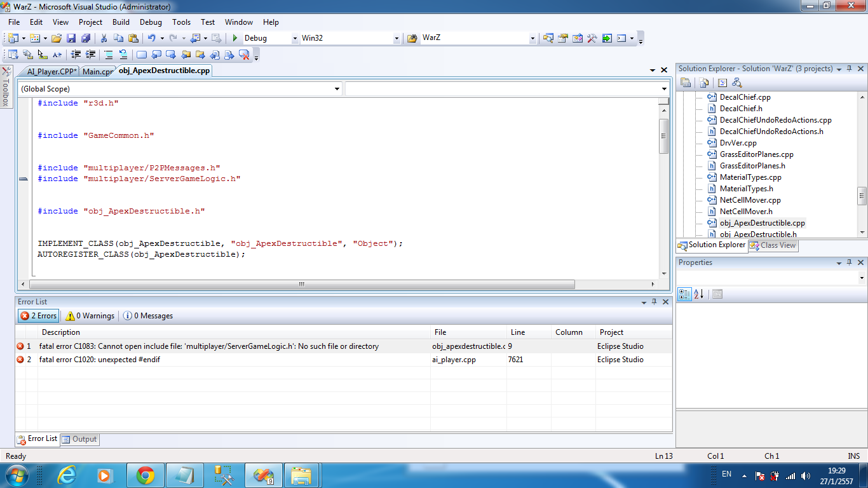Click the Clear Bookmarks icon with red X
Image resolution: width=868 pixels, height=488 pixels.
click(244, 55)
